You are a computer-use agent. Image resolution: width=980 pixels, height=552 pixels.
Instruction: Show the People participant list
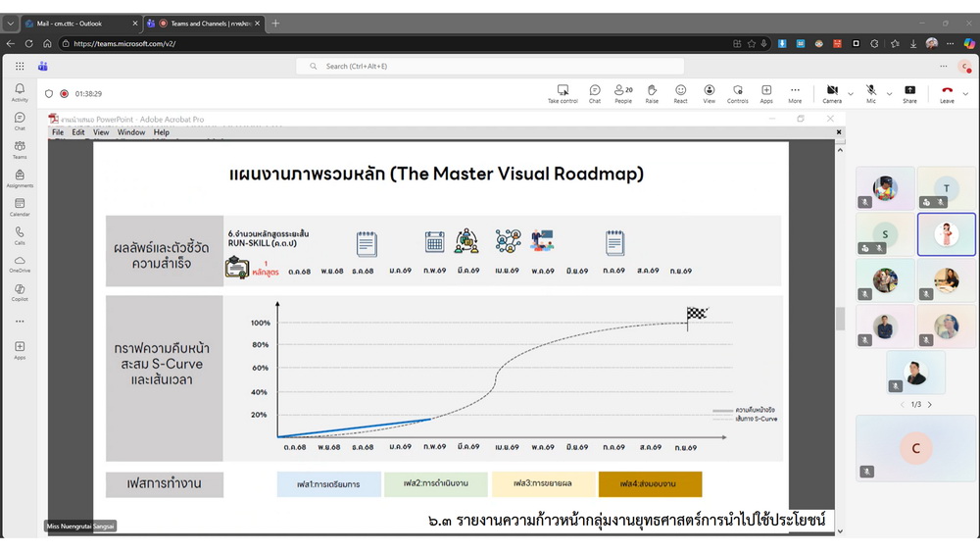623,93
